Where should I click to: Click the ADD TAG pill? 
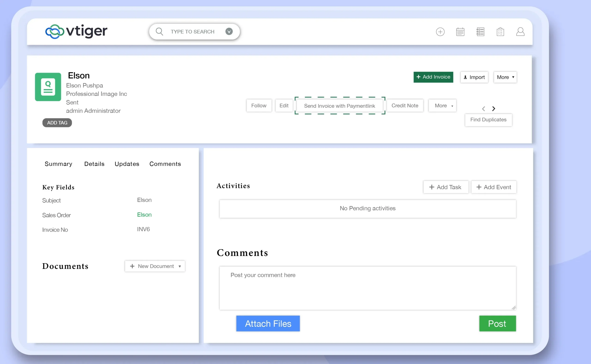pos(57,123)
